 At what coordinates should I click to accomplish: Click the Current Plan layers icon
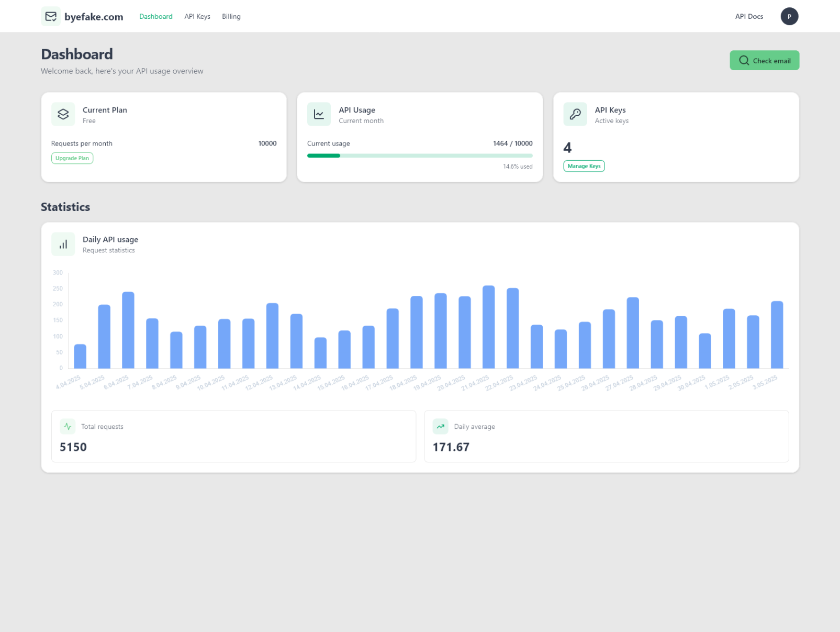pos(63,114)
